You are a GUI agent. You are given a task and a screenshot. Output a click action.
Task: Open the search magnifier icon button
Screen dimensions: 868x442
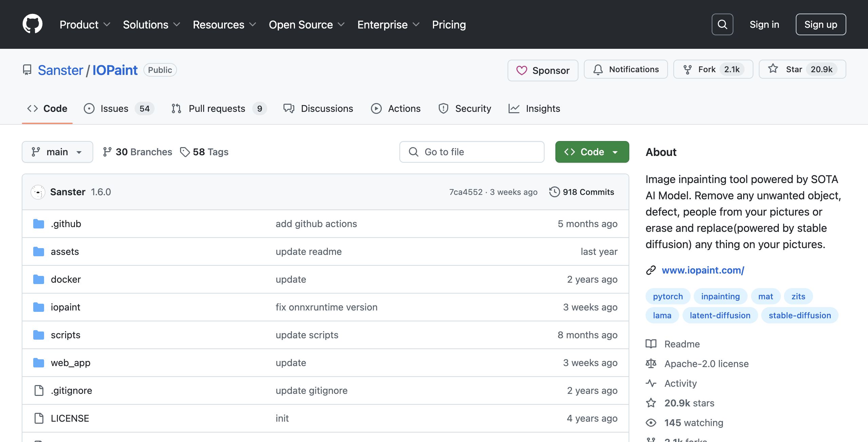[722, 24]
